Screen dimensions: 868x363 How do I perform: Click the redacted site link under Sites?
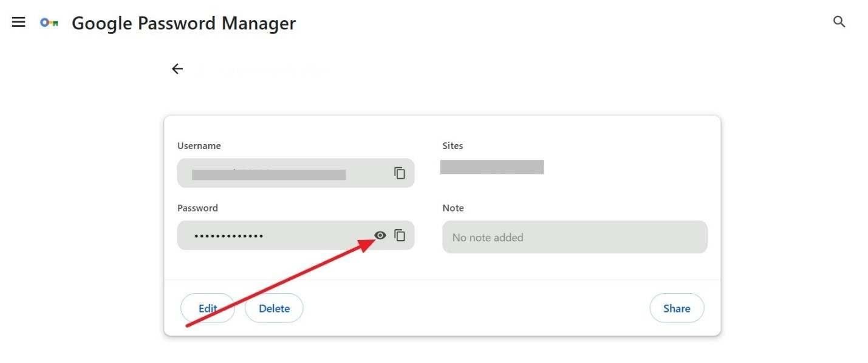(492, 167)
